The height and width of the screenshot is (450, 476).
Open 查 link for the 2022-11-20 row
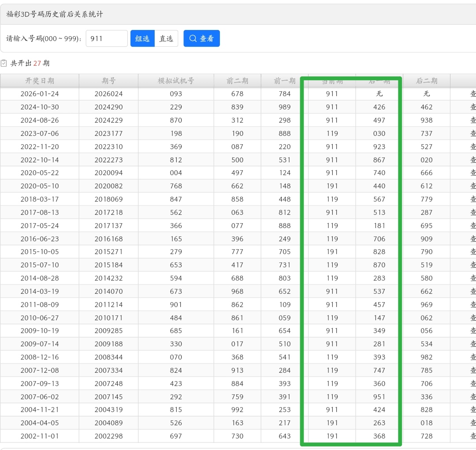[472, 146]
